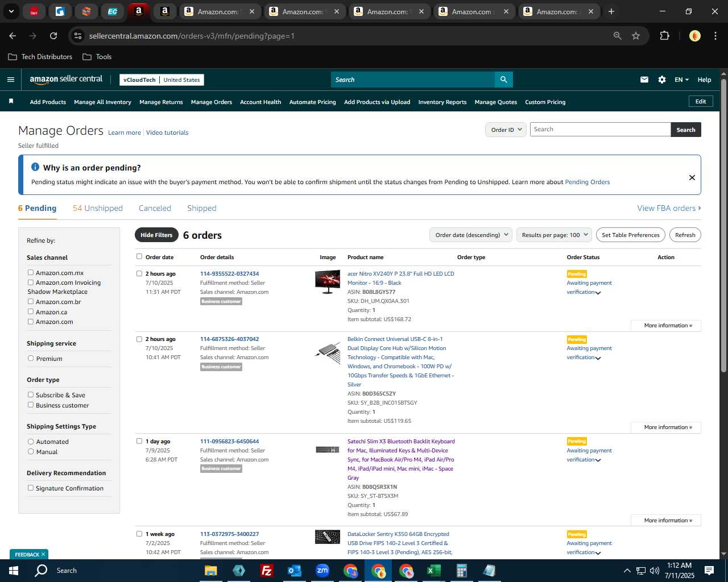The width and height of the screenshot is (728, 582).
Task: Open Account Health menu item
Action: coord(260,102)
